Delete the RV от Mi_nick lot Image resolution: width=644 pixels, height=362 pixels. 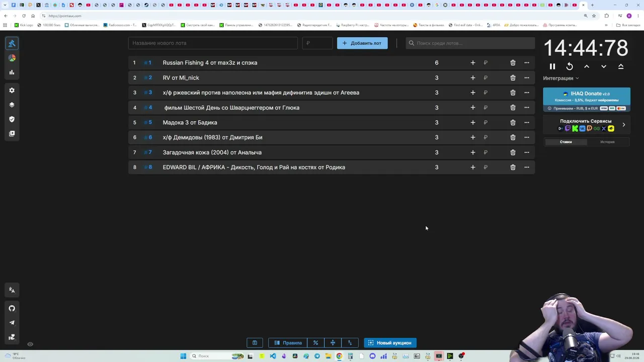tap(513, 78)
